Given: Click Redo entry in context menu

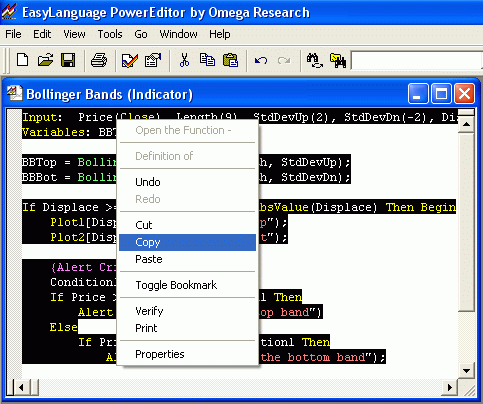Looking at the screenshot, I should (187, 199).
